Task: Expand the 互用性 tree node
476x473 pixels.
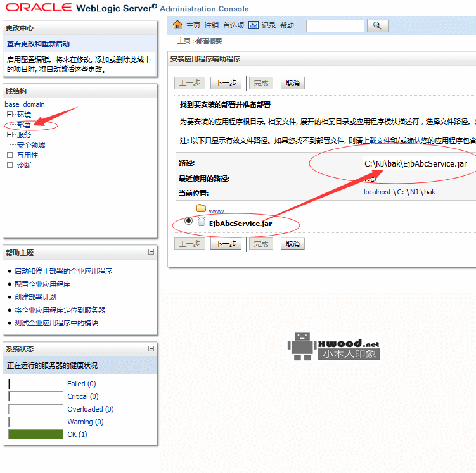Action: (x=10, y=155)
